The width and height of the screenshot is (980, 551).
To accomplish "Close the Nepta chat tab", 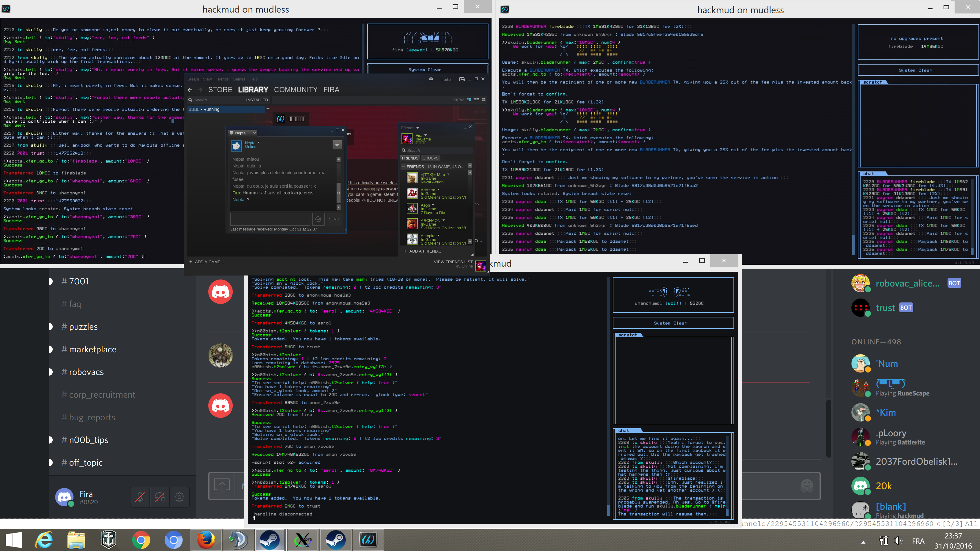I will (254, 133).
